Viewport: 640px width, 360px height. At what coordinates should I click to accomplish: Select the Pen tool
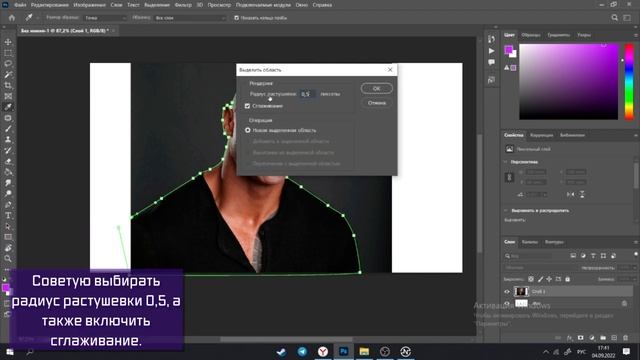coord(8,204)
